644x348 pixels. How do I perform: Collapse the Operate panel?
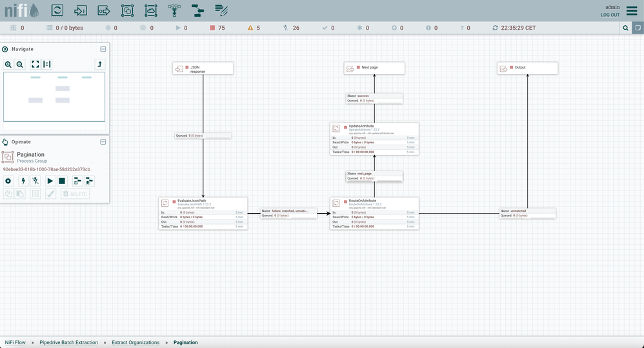pos(103,142)
